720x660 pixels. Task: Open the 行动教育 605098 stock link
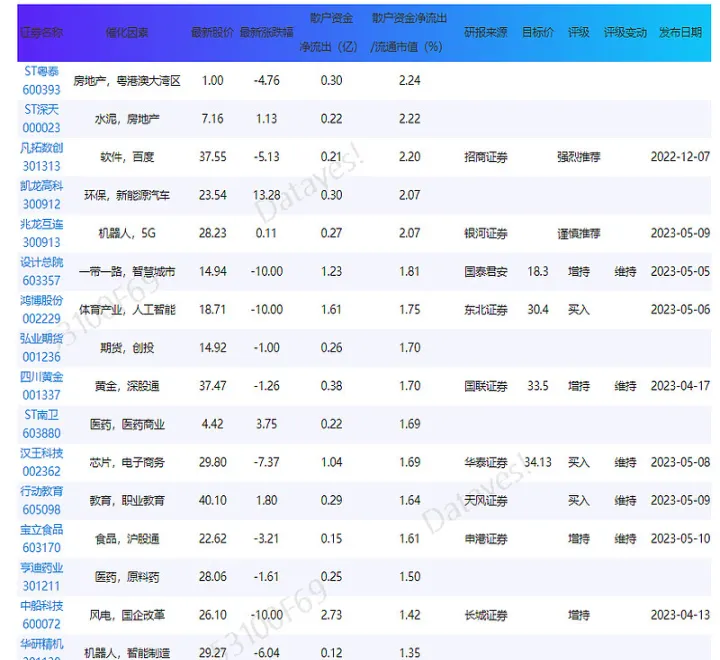(x=41, y=500)
